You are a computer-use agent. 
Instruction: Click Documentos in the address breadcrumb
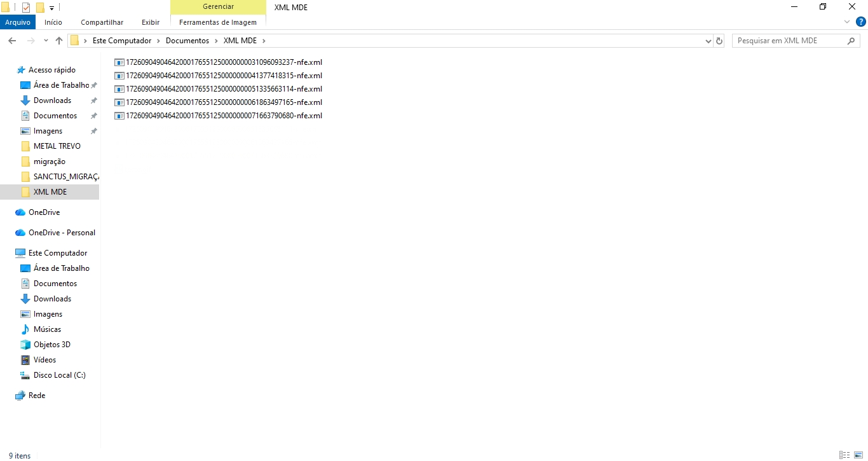[187, 41]
